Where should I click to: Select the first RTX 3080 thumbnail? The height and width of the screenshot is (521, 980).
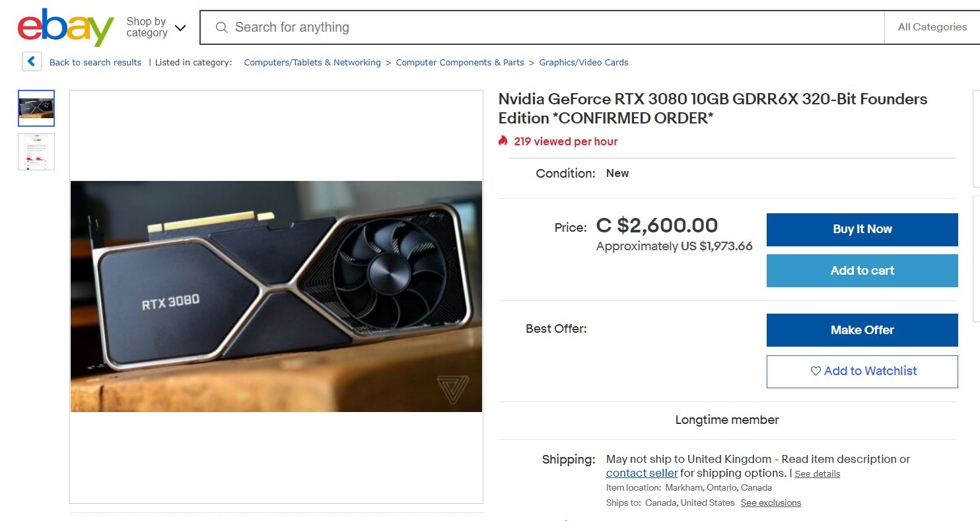pos(36,108)
